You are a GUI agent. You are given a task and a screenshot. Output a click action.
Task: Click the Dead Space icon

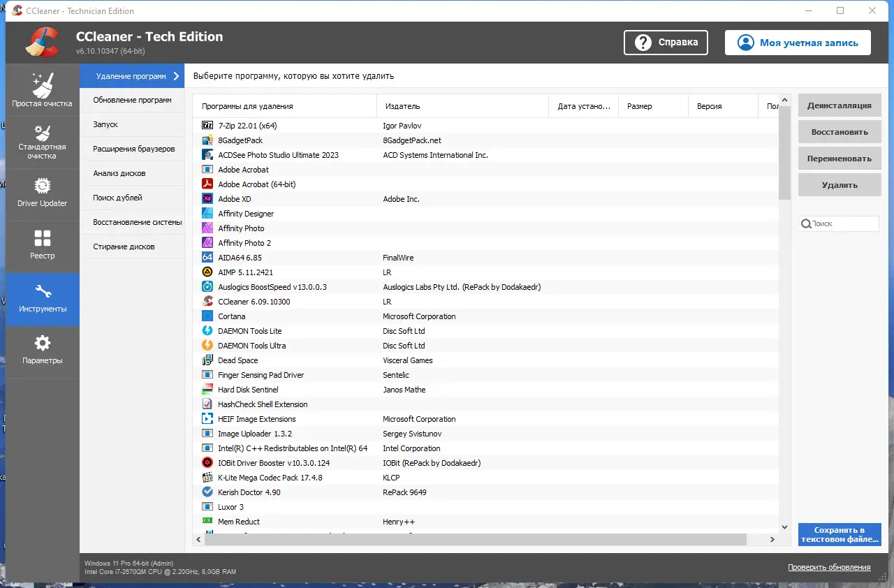pos(207,360)
